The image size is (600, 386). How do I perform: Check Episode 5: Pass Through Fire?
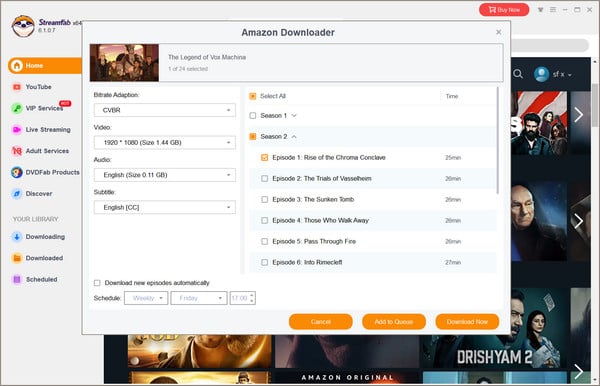pyautogui.click(x=264, y=241)
